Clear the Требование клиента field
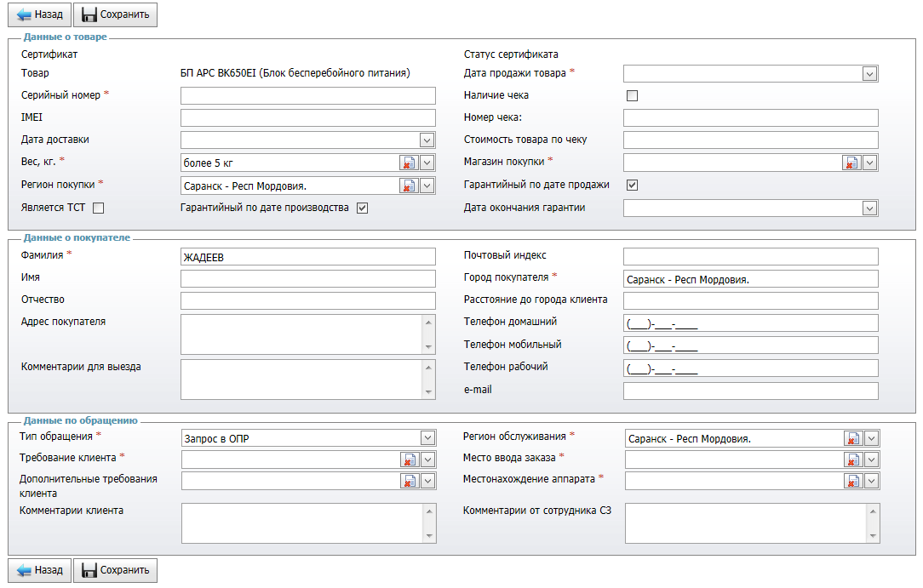Screen dimensions: 923x588 pos(409,460)
